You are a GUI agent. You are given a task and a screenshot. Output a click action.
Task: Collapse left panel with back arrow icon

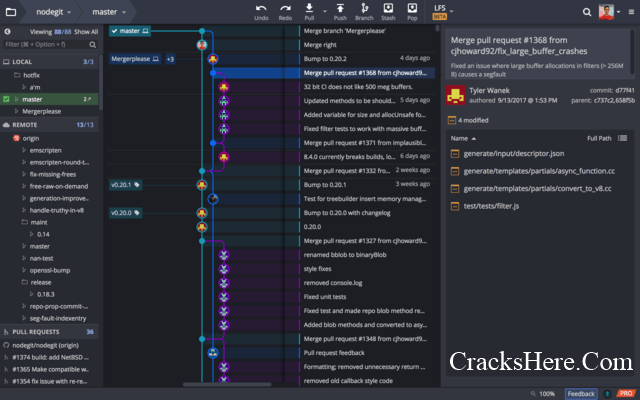click(x=7, y=31)
